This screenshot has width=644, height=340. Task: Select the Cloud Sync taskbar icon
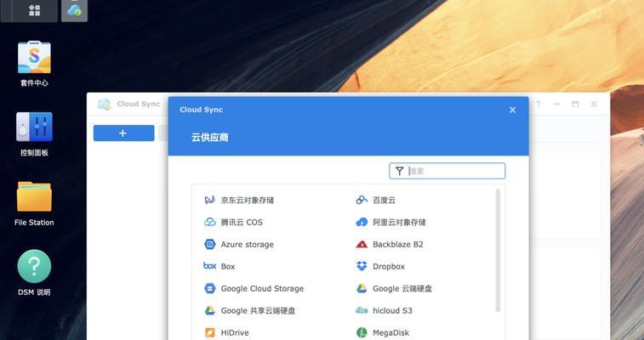pyautogui.click(x=74, y=10)
